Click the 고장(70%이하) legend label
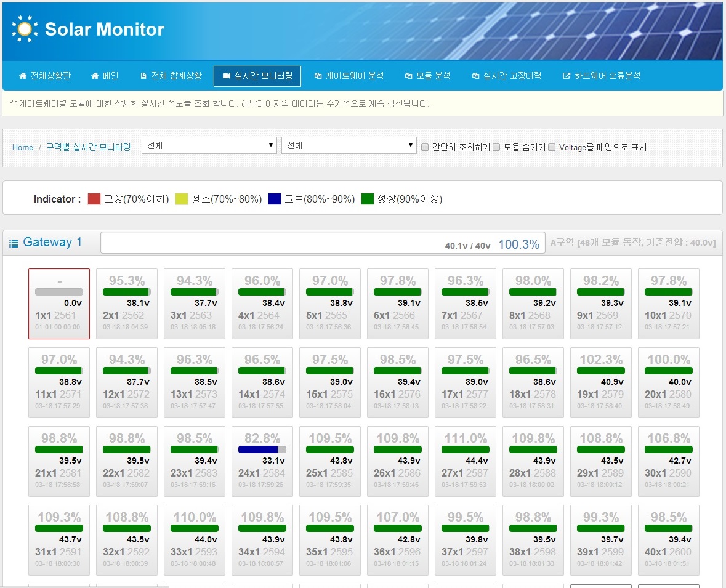 [x=137, y=199]
